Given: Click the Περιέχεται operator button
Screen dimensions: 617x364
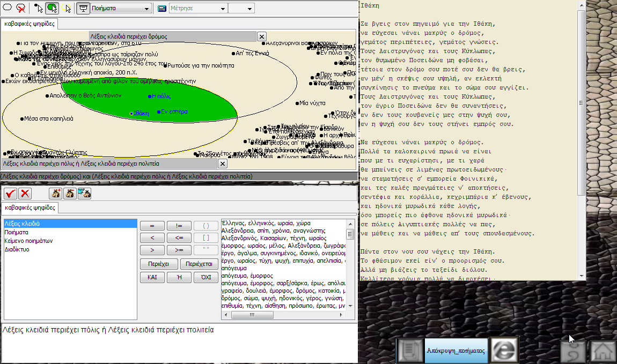Looking at the screenshot, I should click(x=199, y=264).
